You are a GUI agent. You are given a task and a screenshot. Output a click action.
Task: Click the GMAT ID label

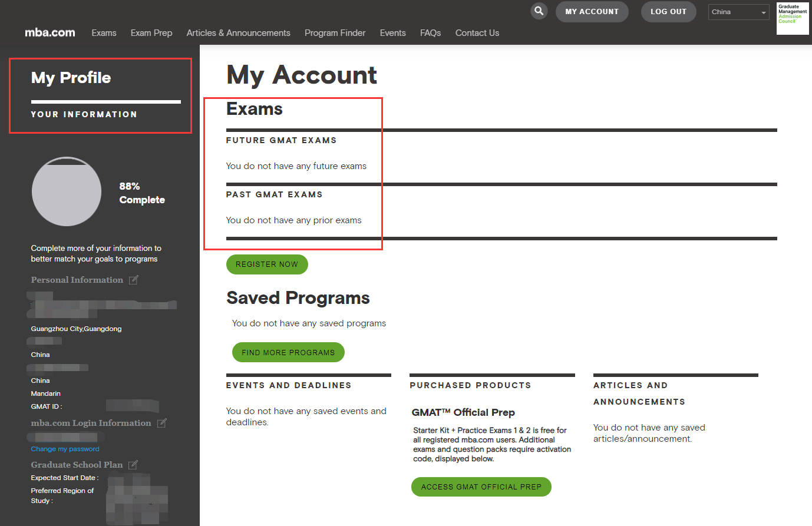point(47,406)
